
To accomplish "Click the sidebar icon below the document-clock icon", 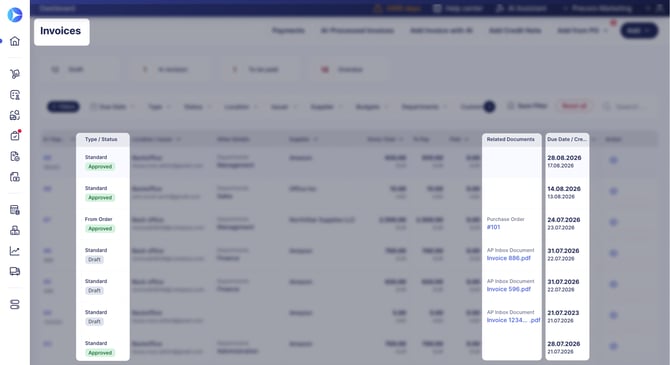I will coord(15,177).
